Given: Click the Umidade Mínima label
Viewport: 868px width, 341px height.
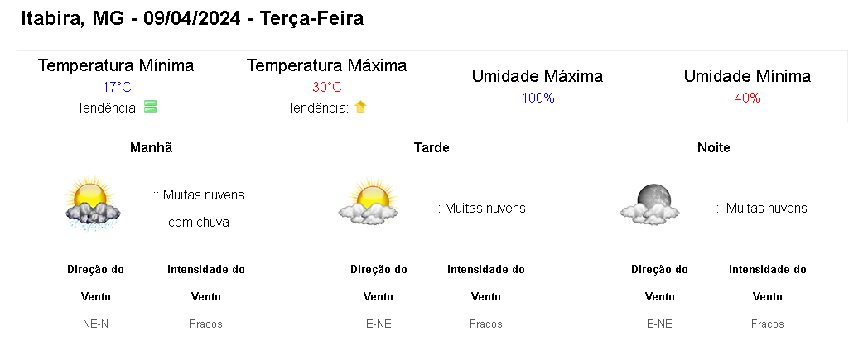Looking at the screenshot, I should [747, 76].
